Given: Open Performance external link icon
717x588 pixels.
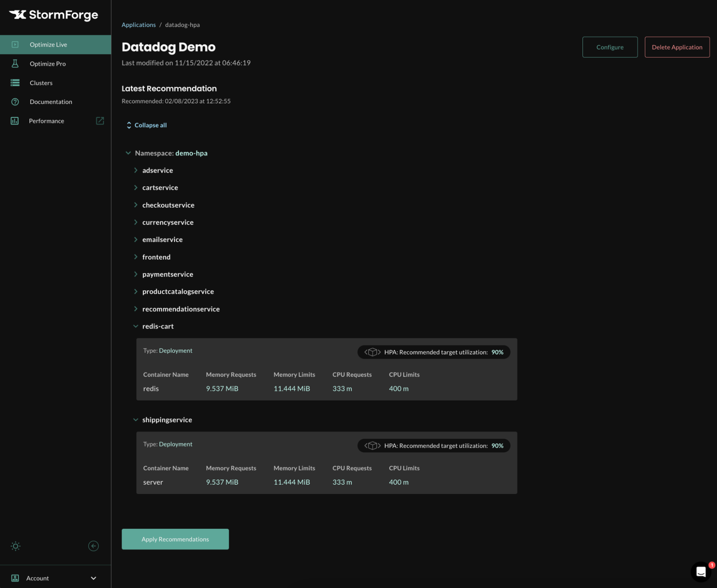Looking at the screenshot, I should (x=100, y=121).
